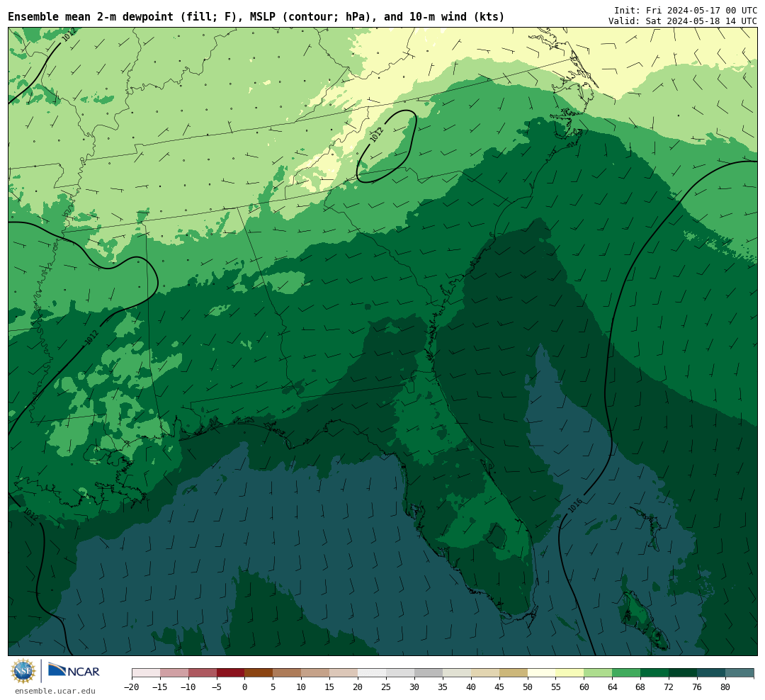Pick the colorbar swatch between 40 and 45
Viewport: 765px width, 700px height.
tap(485, 673)
